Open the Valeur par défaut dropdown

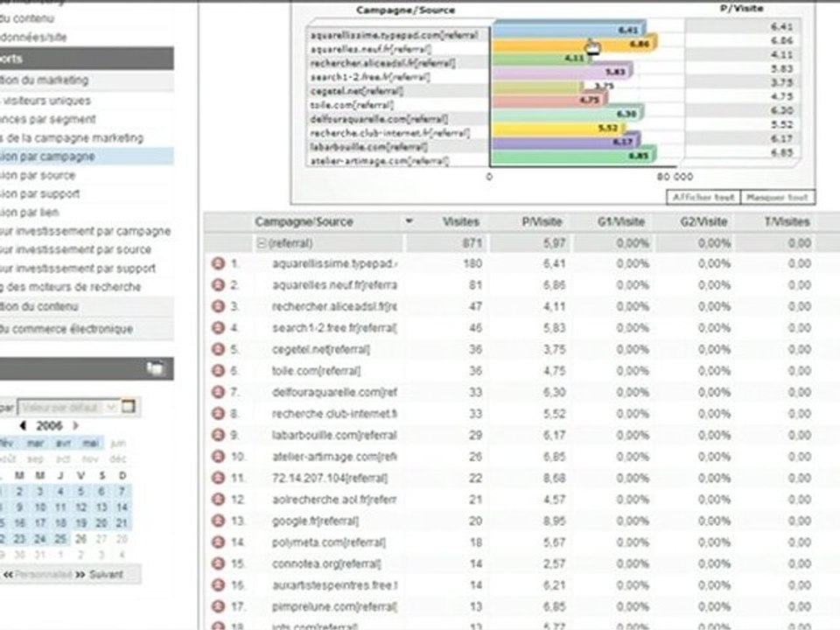pos(68,407)
